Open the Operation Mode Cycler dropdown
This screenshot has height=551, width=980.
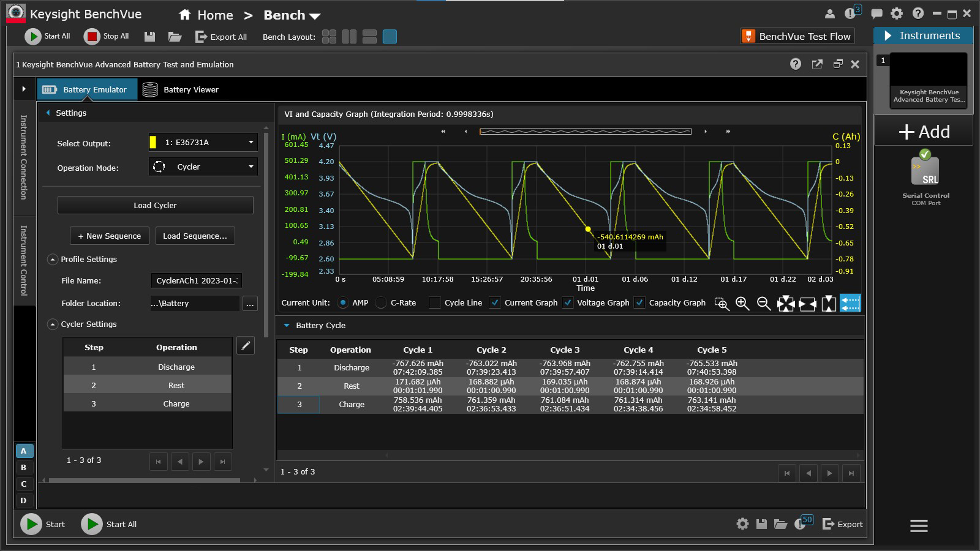coord(203,167)
